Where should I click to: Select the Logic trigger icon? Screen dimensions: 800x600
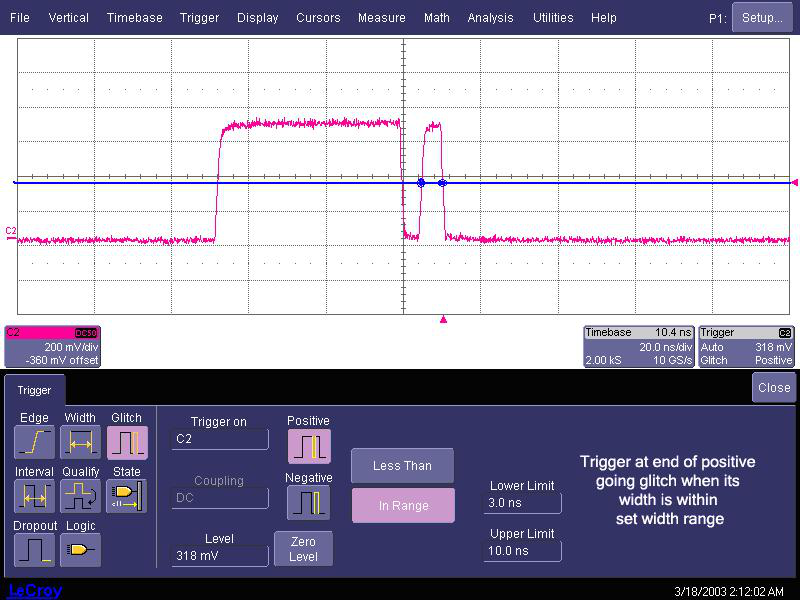pyautogui.click(x=80, y=549)
